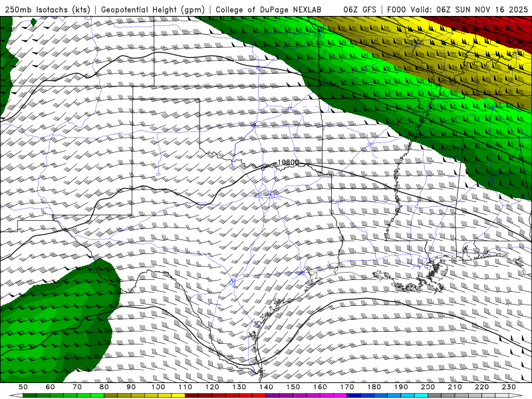Click the 'Valid: 06Z SUN NOV 16 2025' text
This screenshot has height=399, width=532.
coord(468,9)
